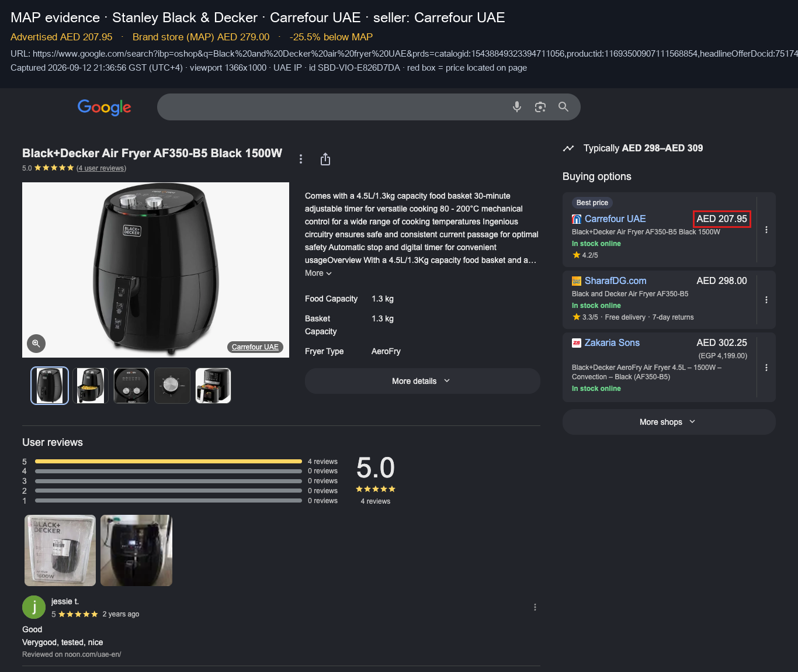Click the Food Capacity specification label
Screen dimensions: 798x672
[331, 299]
